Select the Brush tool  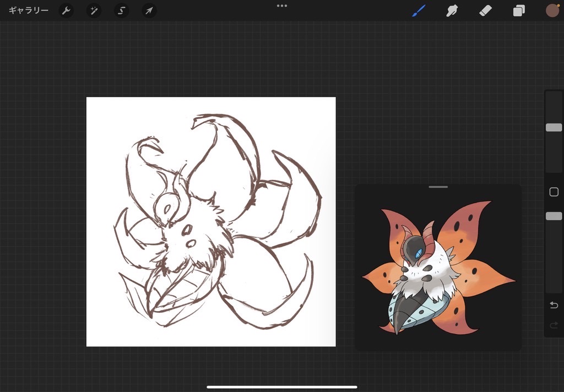point(419,10)
